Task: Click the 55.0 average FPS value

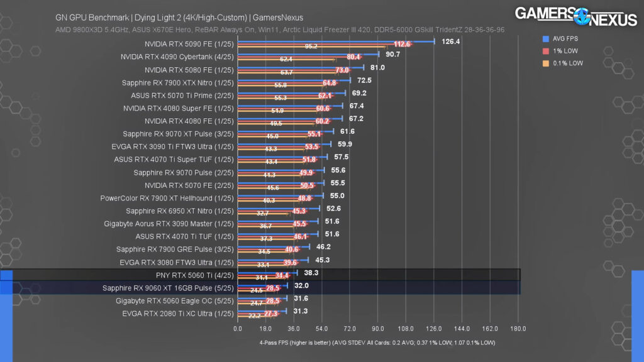Action: [337, 196]
